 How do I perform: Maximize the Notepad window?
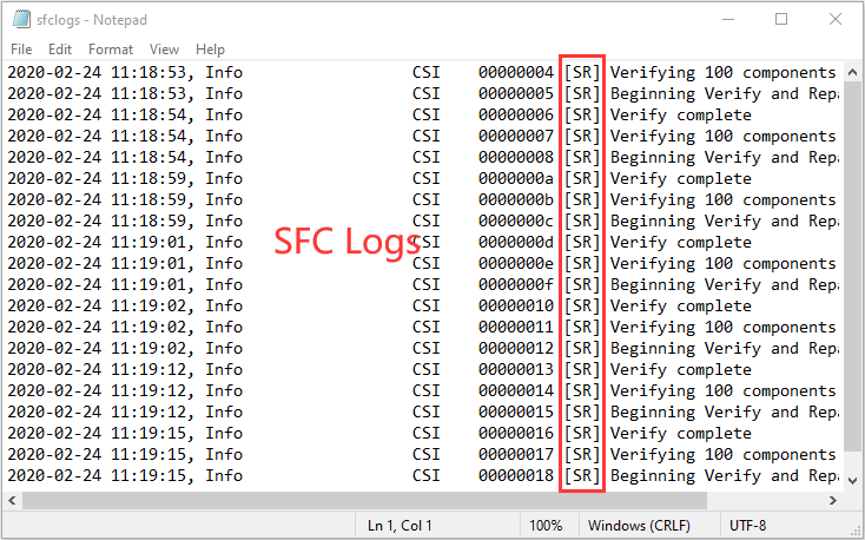782,20
